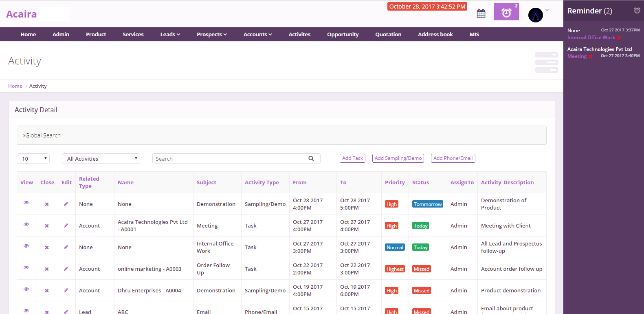Open the Quotation menu item
Image resolution: width=644 pixels, height=314 pixels.
[388, 35]
